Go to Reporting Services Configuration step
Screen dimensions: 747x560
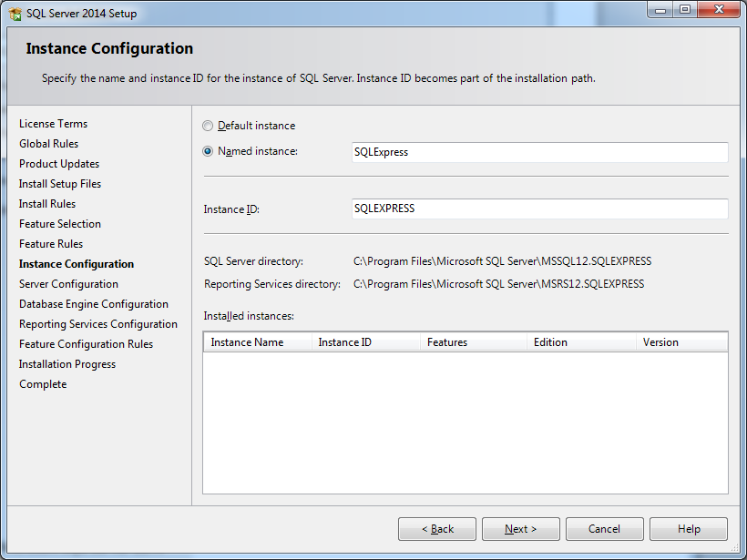[98, 324]
